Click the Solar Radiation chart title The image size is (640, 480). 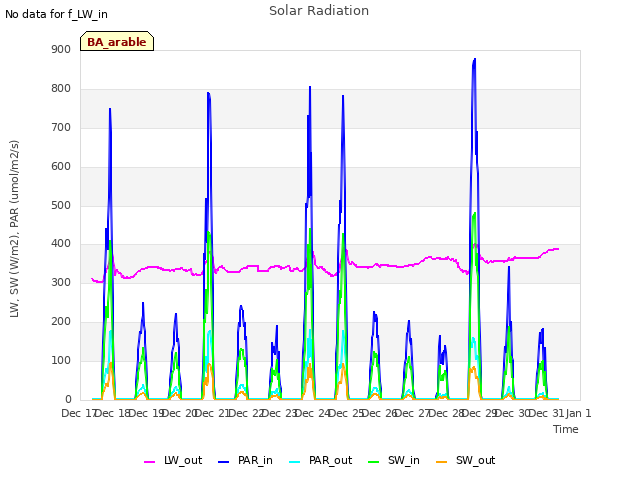319,11
